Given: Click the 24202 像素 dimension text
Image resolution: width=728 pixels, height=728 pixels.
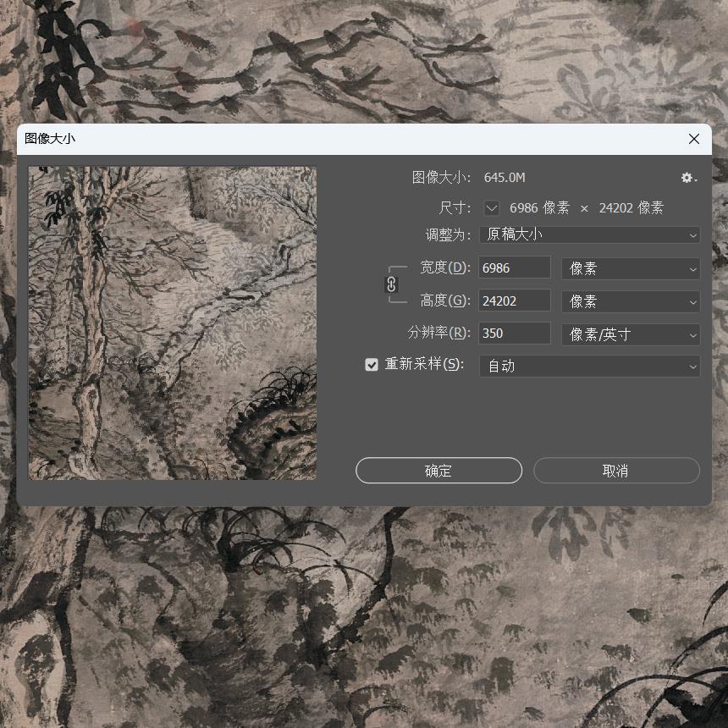Looking at the screenshot, I should click(631, 208).
